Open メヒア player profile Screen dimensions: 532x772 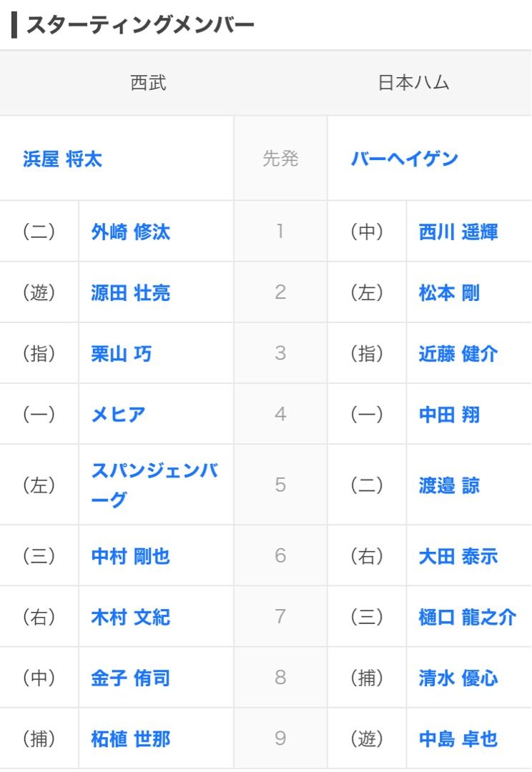click(118, 415)
